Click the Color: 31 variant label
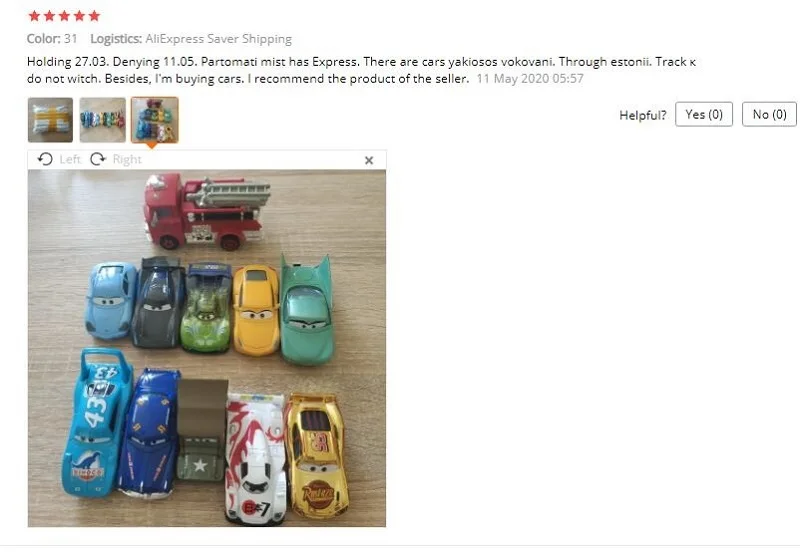This screenshot has width=800, height=559. pyautogui.click(x=52, y=39)
